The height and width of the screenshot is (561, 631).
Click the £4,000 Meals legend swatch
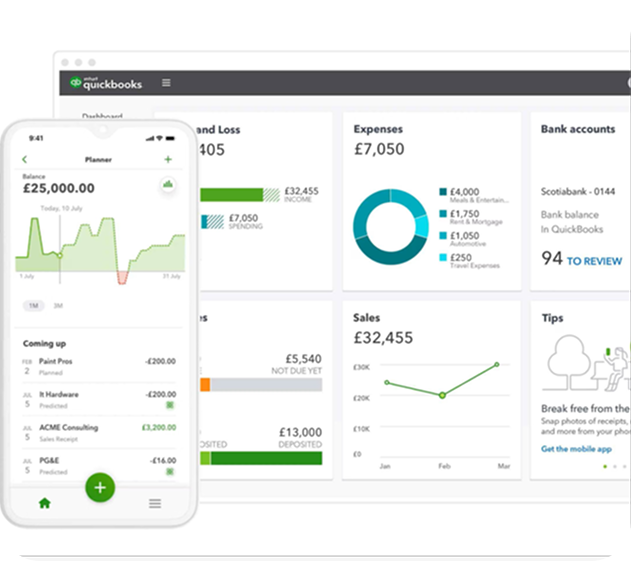(443, 192)
